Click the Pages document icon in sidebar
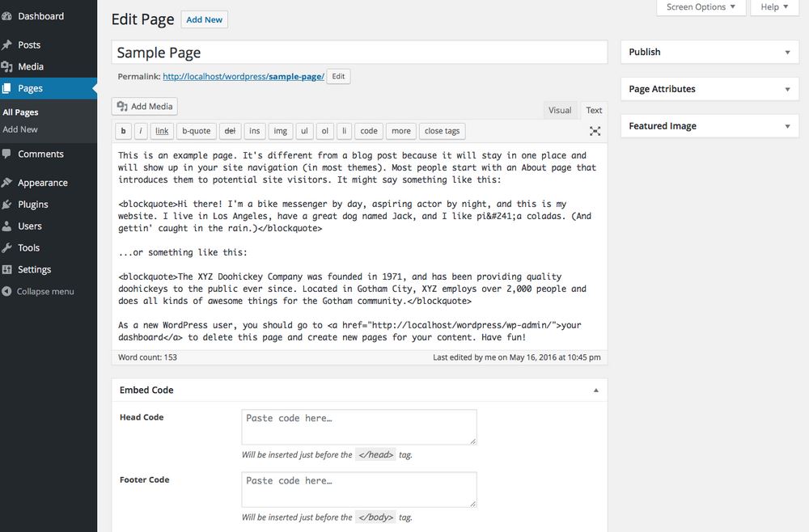The width and height of the screenshot is (809, 532). tap(6, 88)
